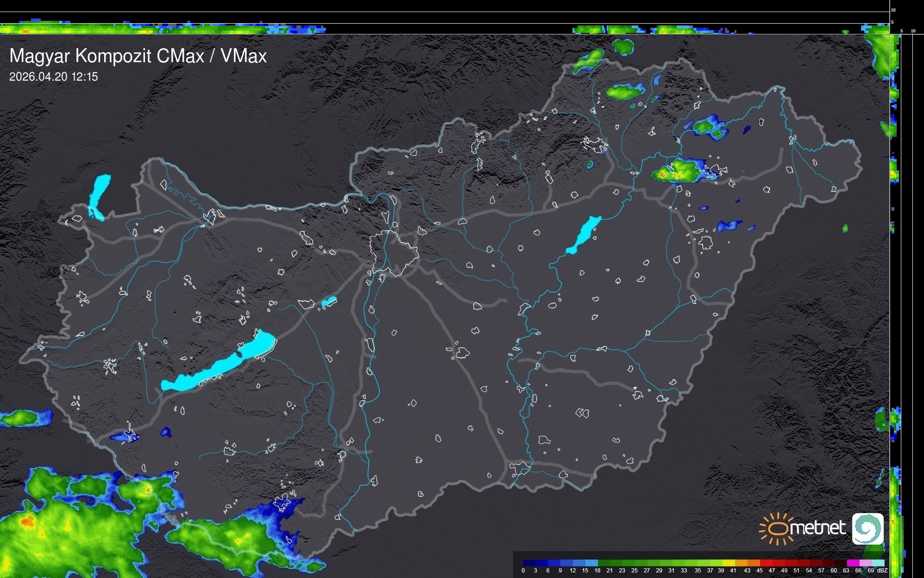Click the light cyan 69 dBZ legend swatch
Image resolution: width=924 pixels, height=578 pixels.
878,563
